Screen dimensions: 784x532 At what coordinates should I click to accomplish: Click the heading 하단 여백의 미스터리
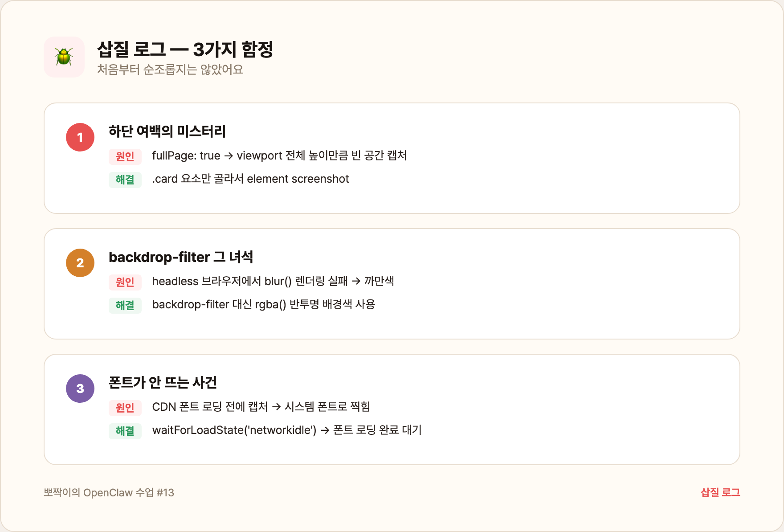tap(167, 131)
